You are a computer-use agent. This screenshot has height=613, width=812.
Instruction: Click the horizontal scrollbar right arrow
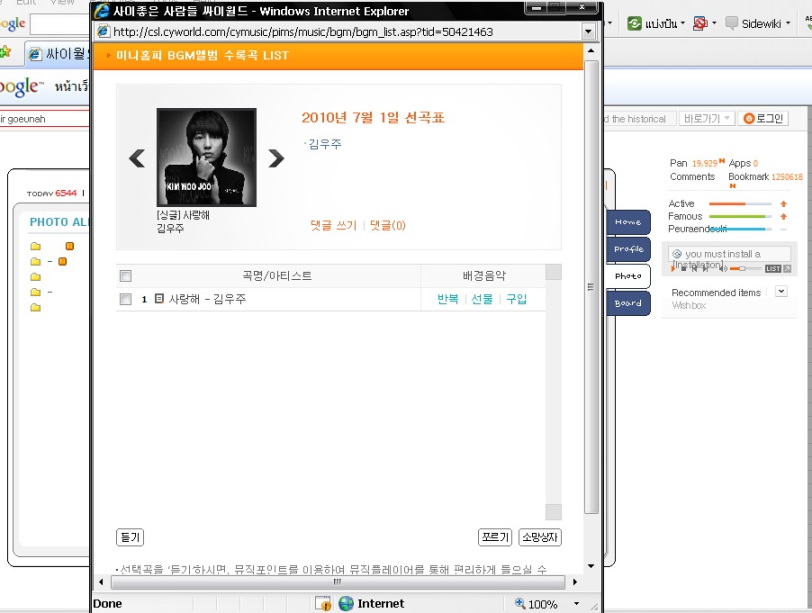[574, 582]
